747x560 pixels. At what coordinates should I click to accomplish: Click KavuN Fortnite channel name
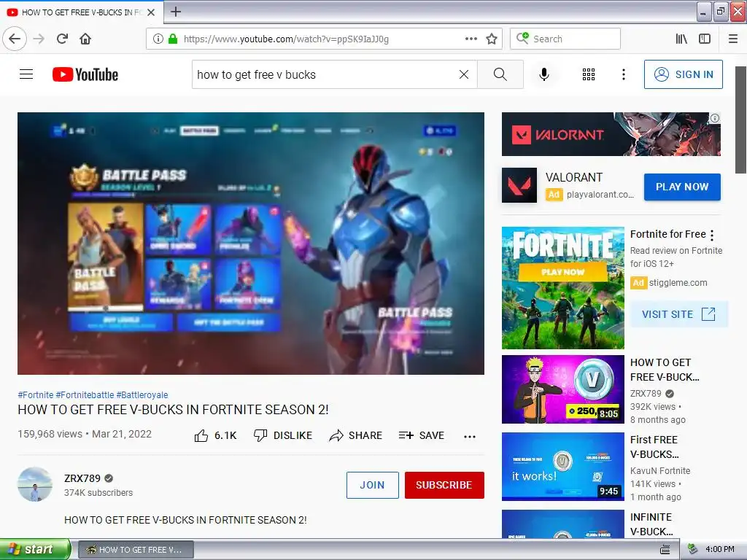660,470
